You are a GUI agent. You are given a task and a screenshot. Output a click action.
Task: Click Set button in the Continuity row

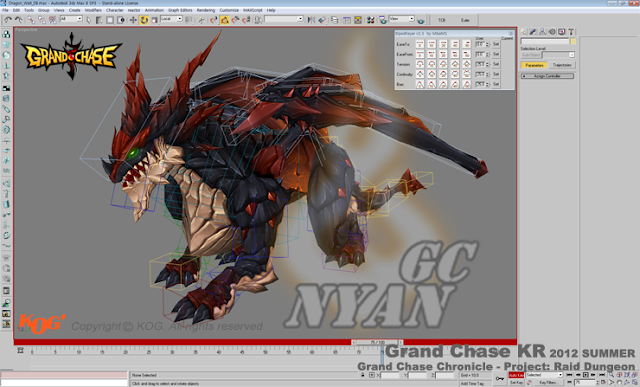tap(496, 74)
